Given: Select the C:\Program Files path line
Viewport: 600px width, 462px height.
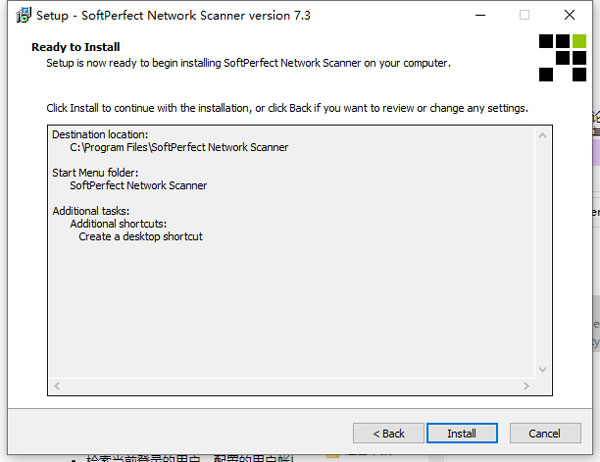Looking at the screenshot, I should tap(179, 147).
